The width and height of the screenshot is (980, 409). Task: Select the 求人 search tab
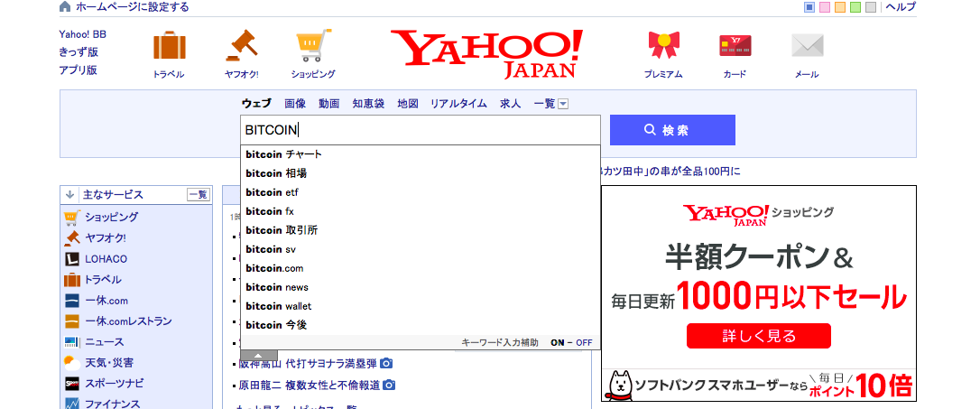[510, 104]
